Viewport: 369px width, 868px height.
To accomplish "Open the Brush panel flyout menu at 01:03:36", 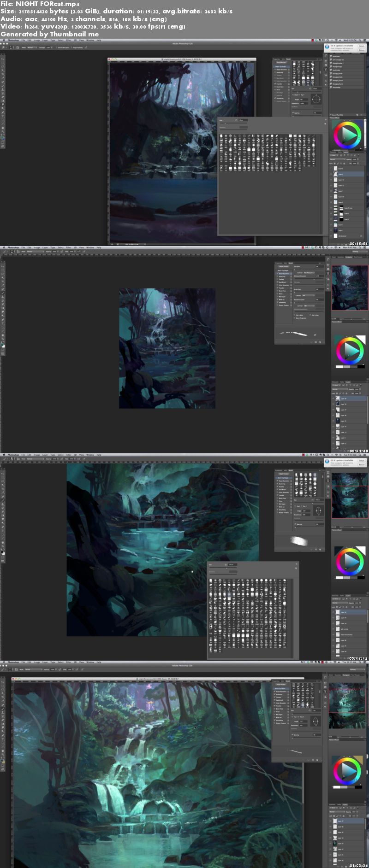I will click(x=320, y=680).
